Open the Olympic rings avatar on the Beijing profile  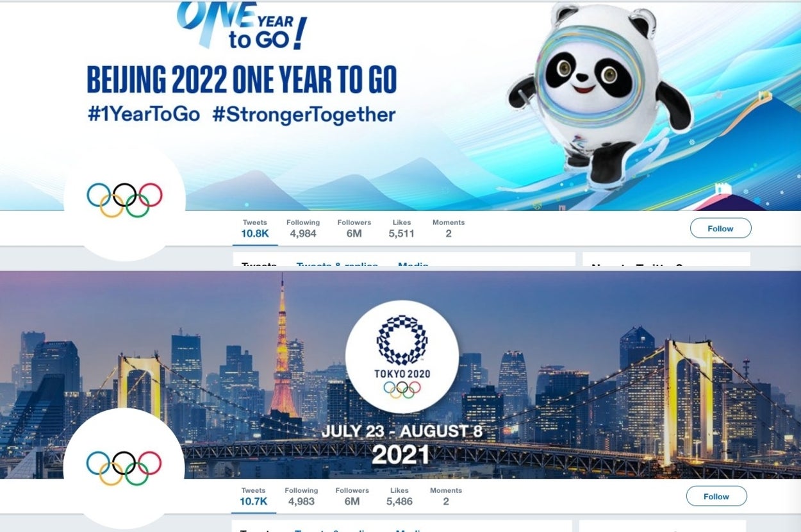point(124,199)
